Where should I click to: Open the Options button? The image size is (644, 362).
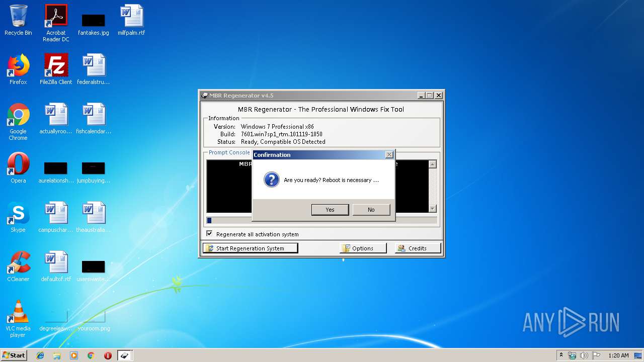pos(363,248)
